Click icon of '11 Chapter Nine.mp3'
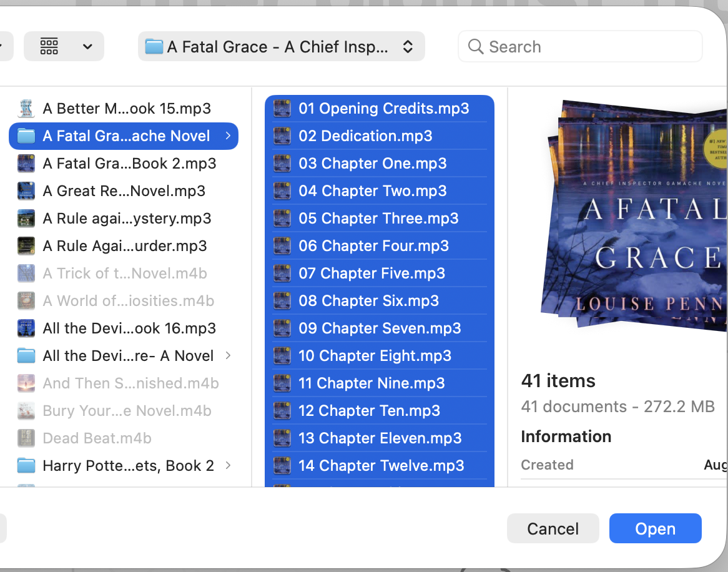This screenshot has width=728, height=572. pyautogui.click(x=282, y=383)
